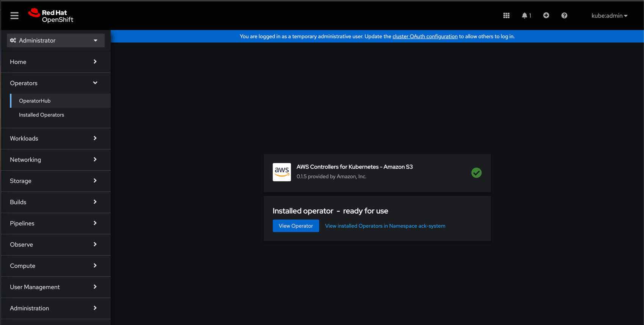Click the Red Hat OpenShift logo

click(51, 16)
